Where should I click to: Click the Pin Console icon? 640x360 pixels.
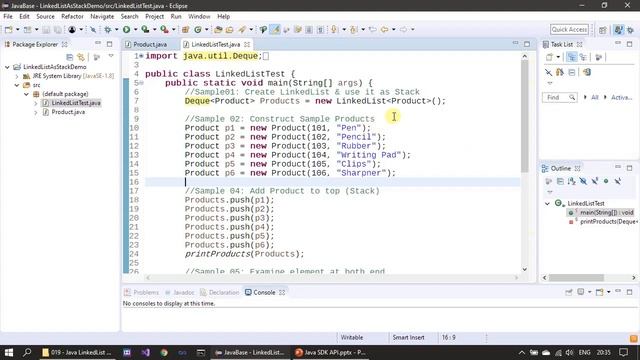569,292
